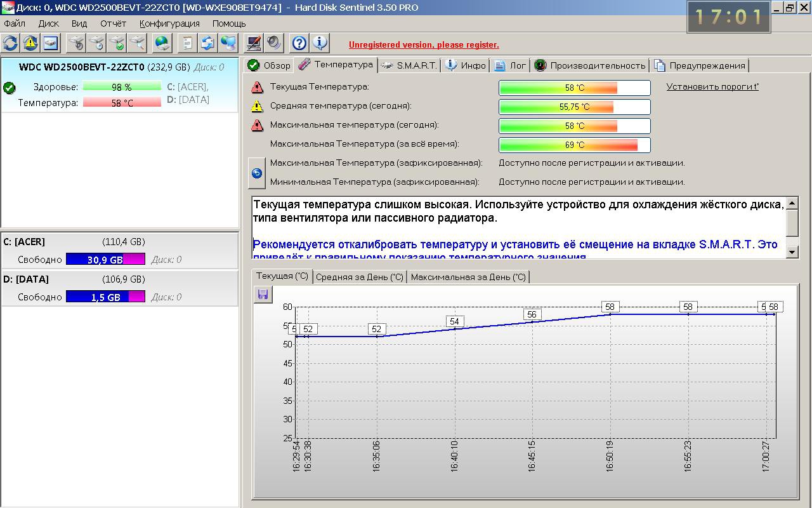Click the red Температура 58 °C bar in disk panel
Screen dimensions: 812x508
pyautogui.click(x=122, y=102)
